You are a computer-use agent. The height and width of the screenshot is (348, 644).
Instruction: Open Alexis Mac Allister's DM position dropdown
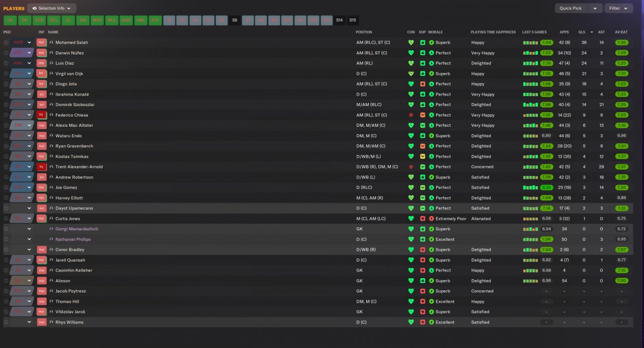point(22,125)
